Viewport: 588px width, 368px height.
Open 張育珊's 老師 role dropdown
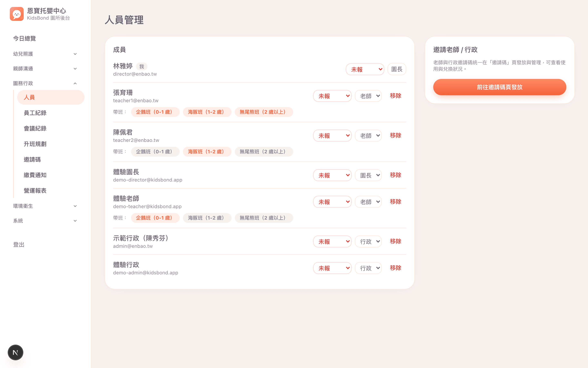pyautogui.click(x=368, y=96)
